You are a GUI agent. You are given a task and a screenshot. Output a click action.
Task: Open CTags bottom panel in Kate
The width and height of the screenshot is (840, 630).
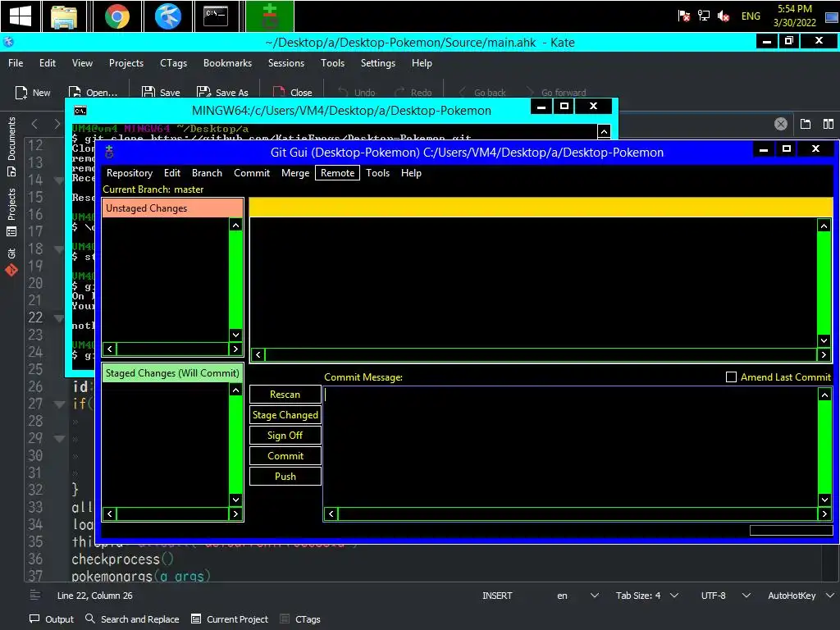click(300, 619)
